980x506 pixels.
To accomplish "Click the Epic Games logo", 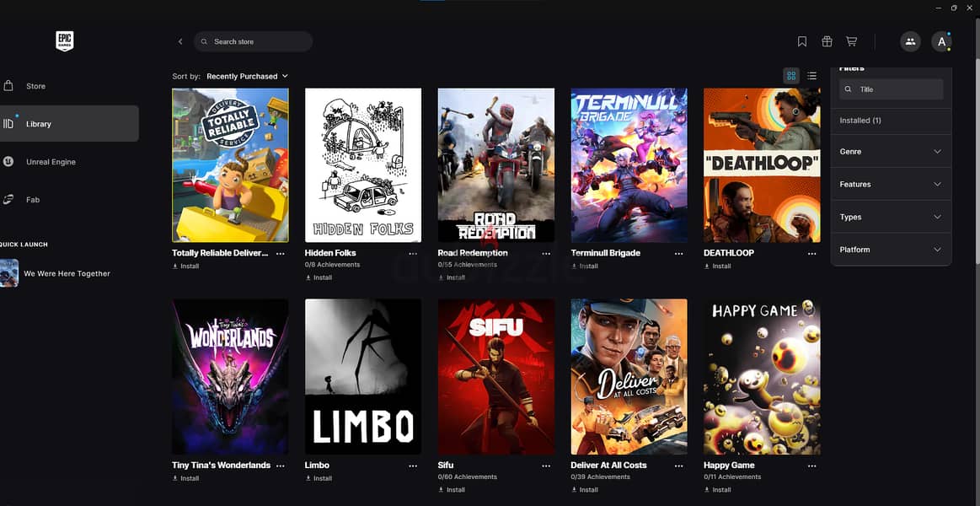I will coord(64,41).
